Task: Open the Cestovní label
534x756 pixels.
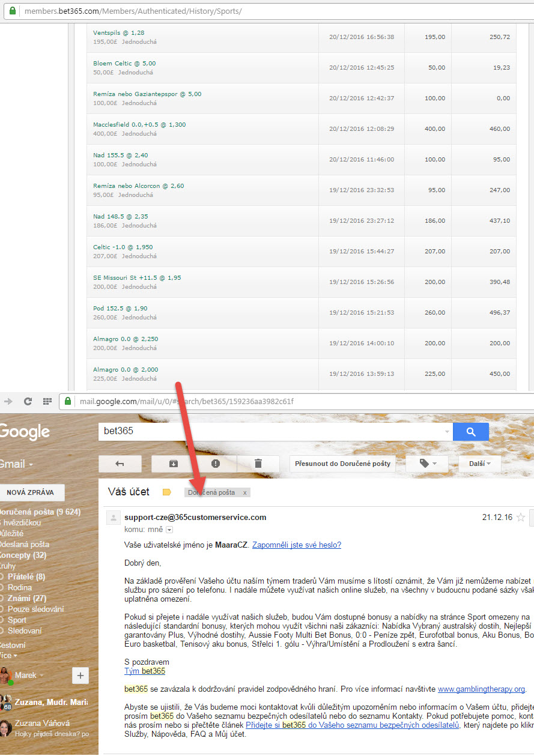Action: tap(13, 646)
